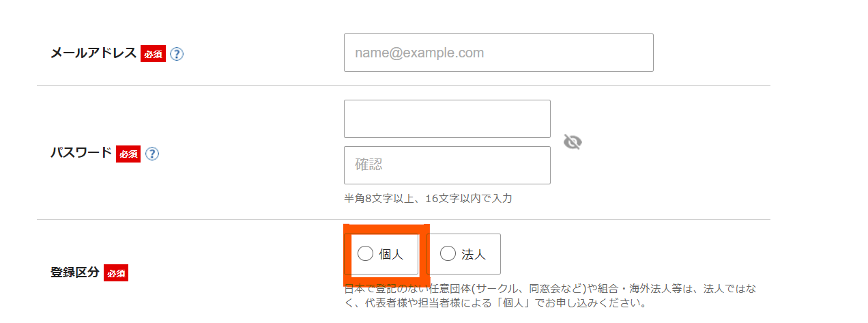Toggle password visibility with the eye icon
Image resolution: width=868 pixels, height=323 pixels.
click(573, 142)
